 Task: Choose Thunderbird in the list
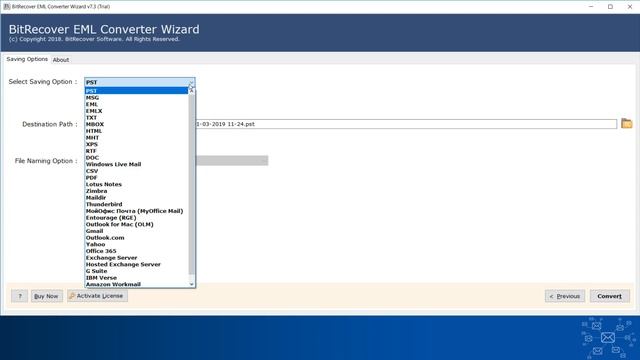(x=136, y=204)
